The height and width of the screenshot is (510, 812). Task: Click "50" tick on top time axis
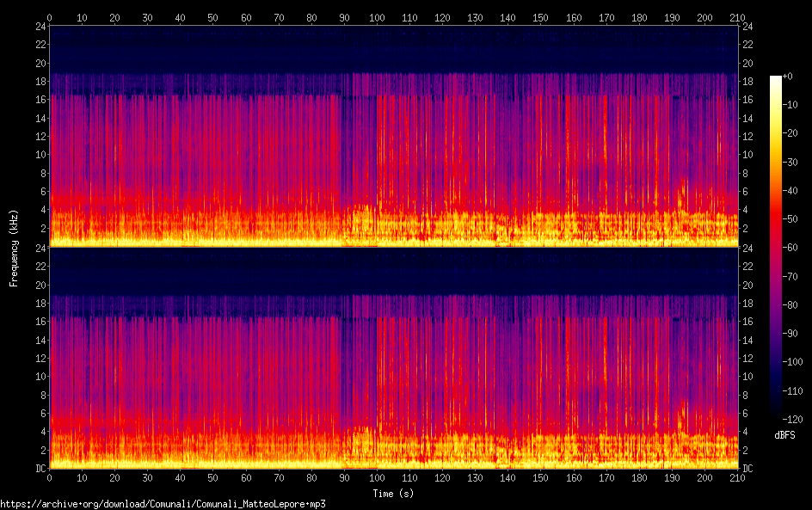click(212, 17)
